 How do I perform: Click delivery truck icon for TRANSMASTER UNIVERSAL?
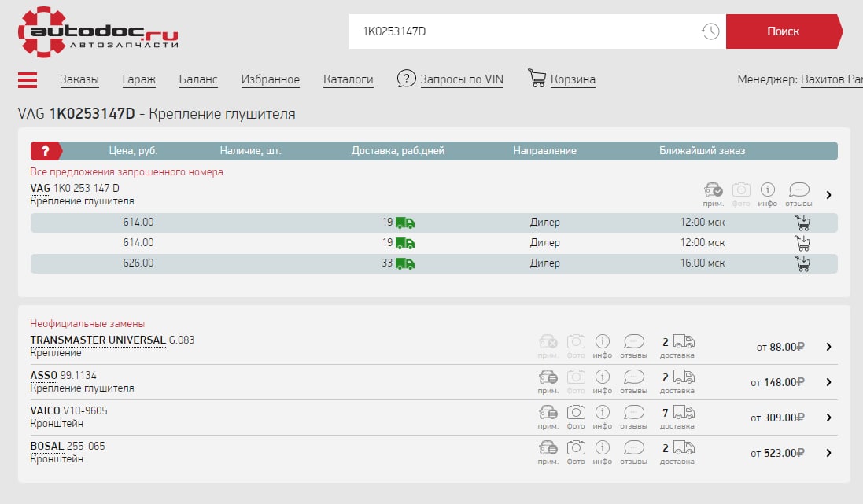tap(684, 342)
